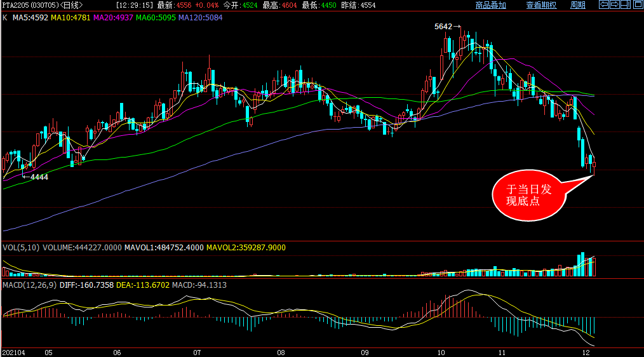The image size is (644, 357).
Task: Click the MA120:5084 indicator label
Action: coord(201,18)
